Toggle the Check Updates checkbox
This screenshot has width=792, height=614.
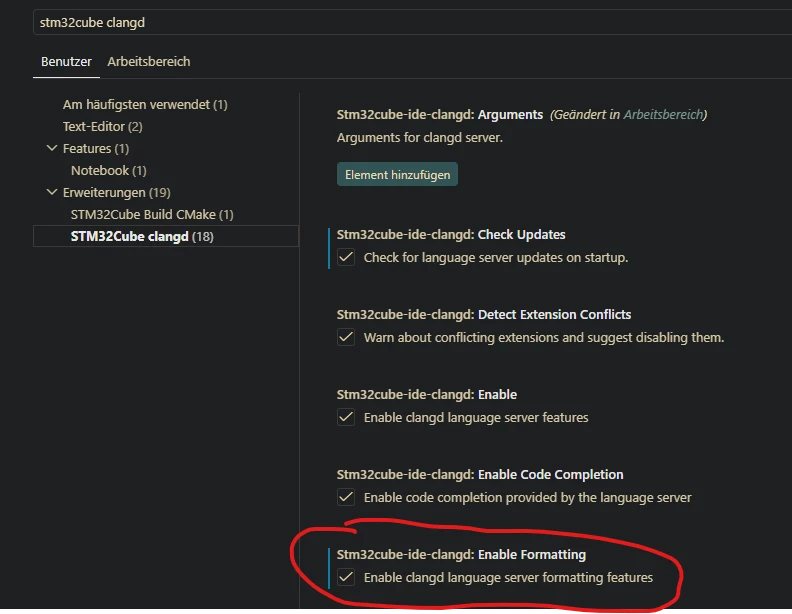(346, 257)
